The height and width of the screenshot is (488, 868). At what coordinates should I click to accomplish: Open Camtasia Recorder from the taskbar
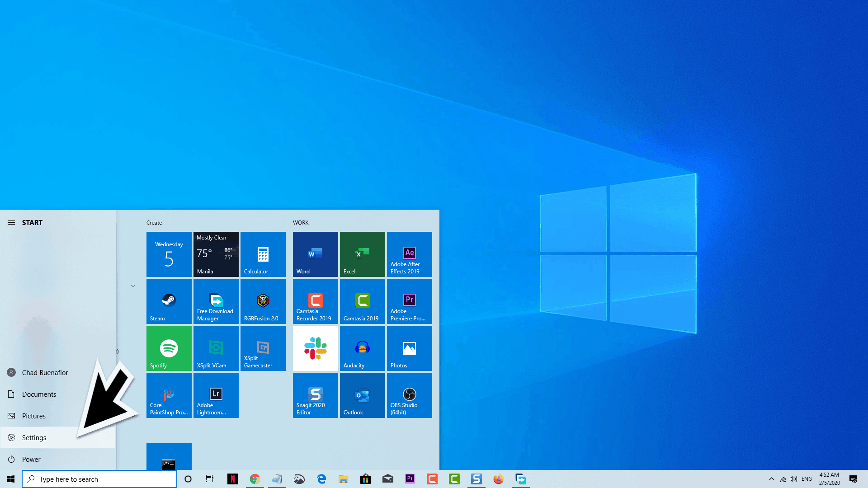click(432, 479)
